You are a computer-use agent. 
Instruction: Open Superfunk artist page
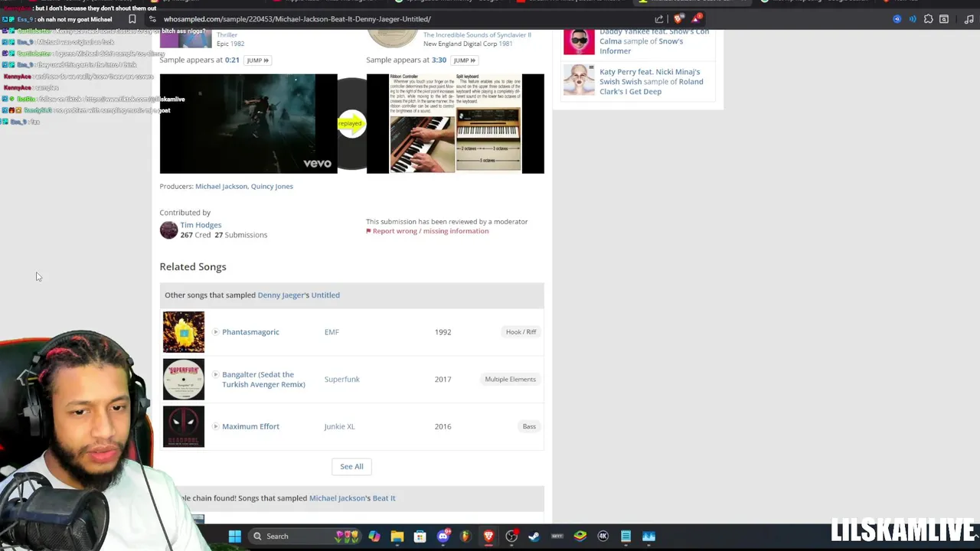(x=341, y=380)
